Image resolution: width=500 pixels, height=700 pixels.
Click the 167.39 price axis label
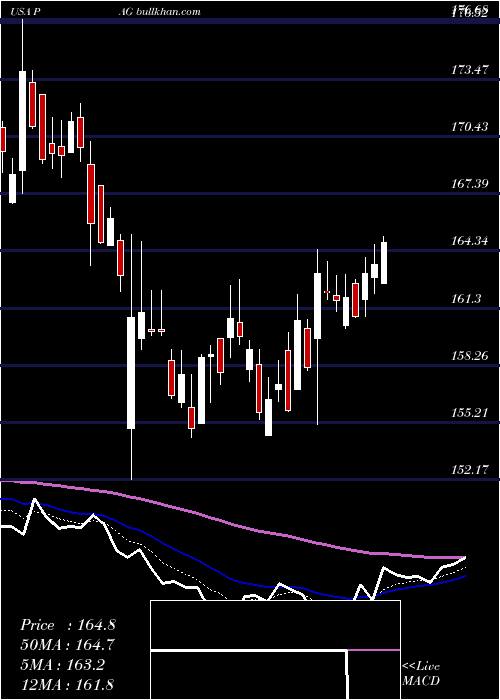470,184
